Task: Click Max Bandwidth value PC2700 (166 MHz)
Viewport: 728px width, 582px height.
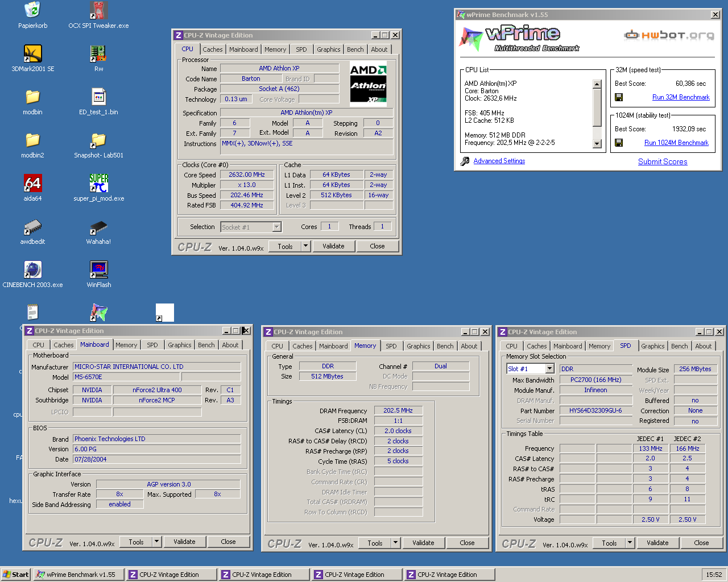Action: [595, 380]
